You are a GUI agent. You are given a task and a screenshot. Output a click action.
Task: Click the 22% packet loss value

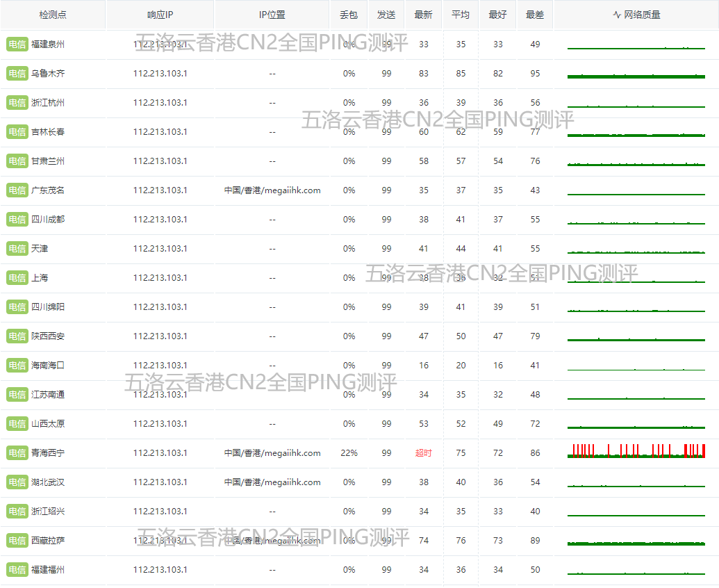click(349, 453)
